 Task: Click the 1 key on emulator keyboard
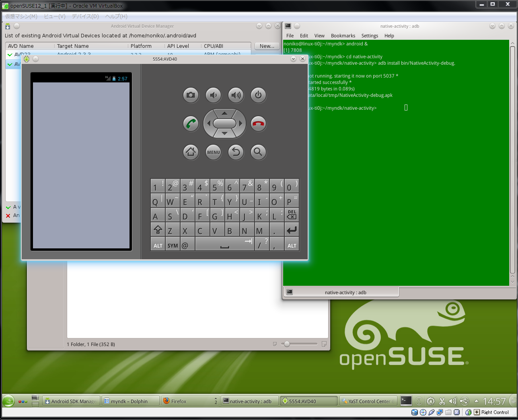tap(158, 186)
